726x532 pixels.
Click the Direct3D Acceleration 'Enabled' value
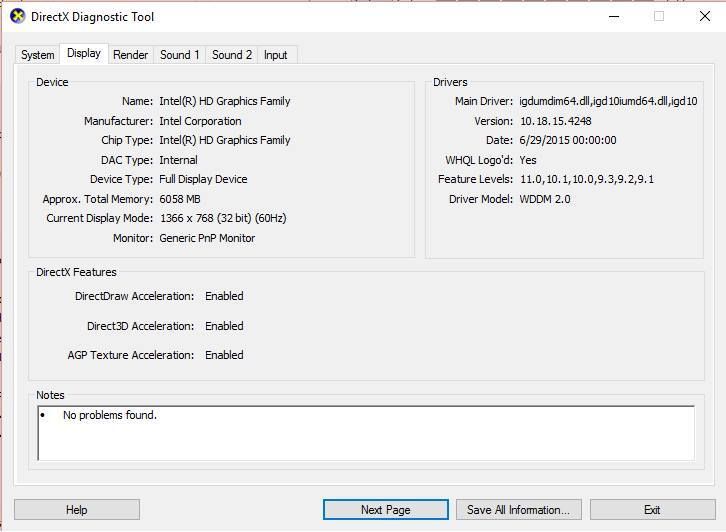[224, 326]
